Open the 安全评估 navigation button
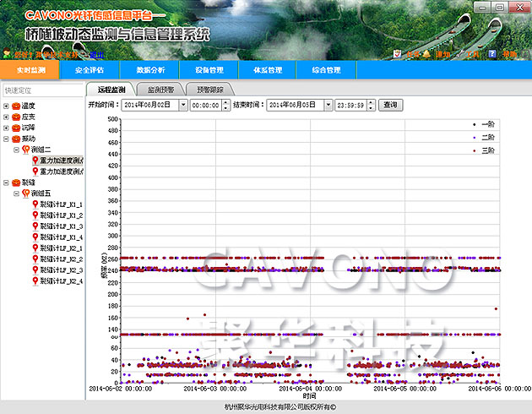This screenshot has height=414, width=532. click(x=90, y=70)
